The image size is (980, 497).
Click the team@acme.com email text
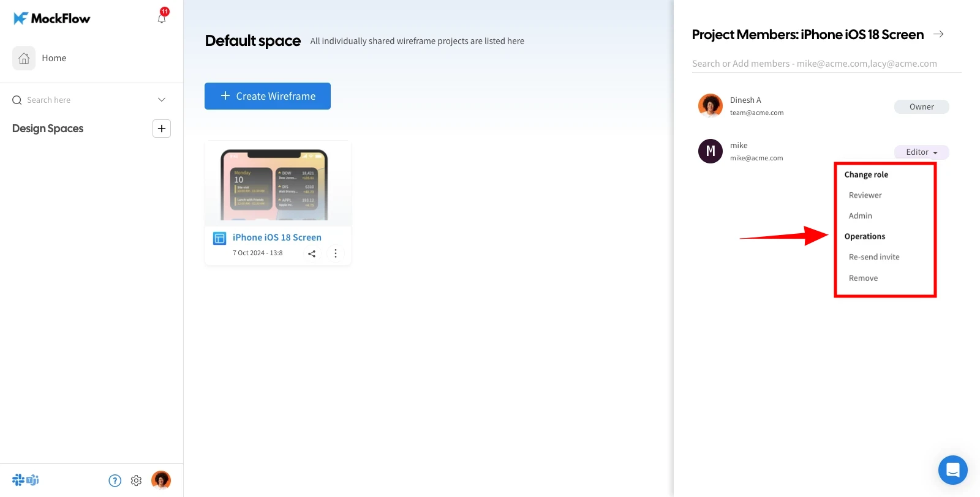tap(757, 113)
